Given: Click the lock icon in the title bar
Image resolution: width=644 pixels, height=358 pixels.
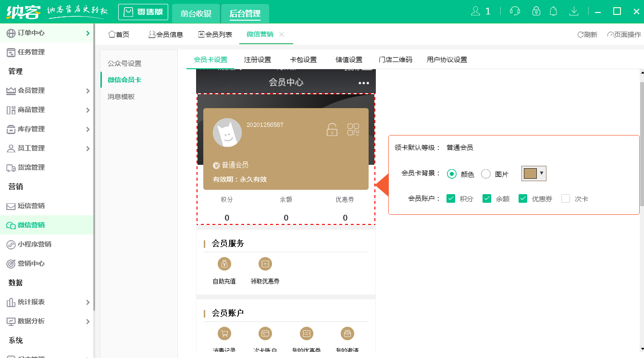Looking at the screenshot, I should (536, 10).
